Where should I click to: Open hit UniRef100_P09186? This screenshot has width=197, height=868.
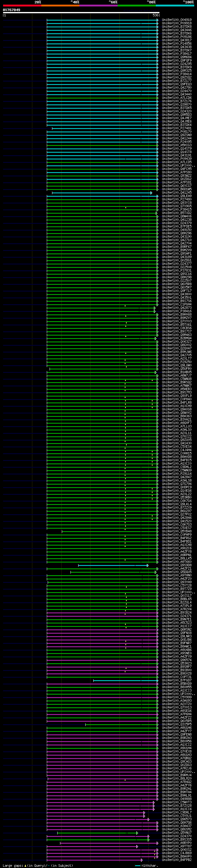[177, 37]
